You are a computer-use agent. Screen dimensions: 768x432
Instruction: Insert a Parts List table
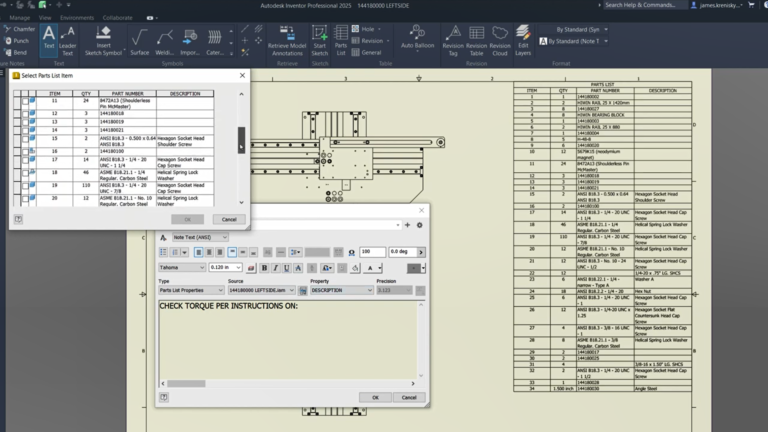(x=341, y=40)
